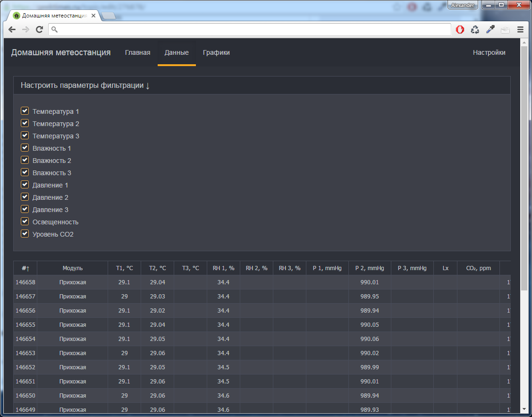This screenshot has height=417, width=532.
Task: Disable the Влажность 1 checkbox
Action: click(25, 148)
